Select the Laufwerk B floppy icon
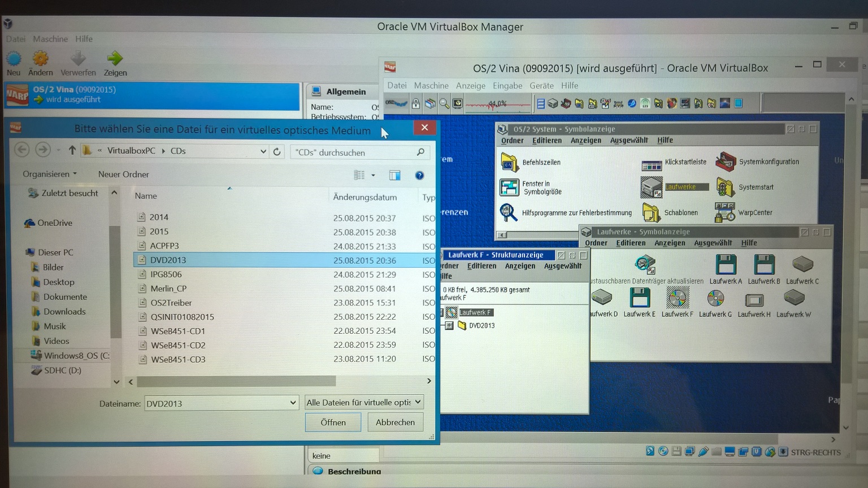 763,264
